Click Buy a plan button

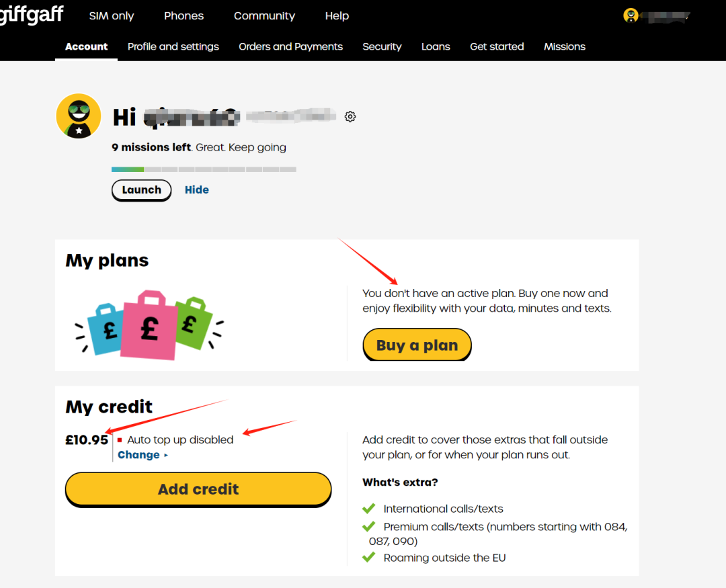[417, 345]
